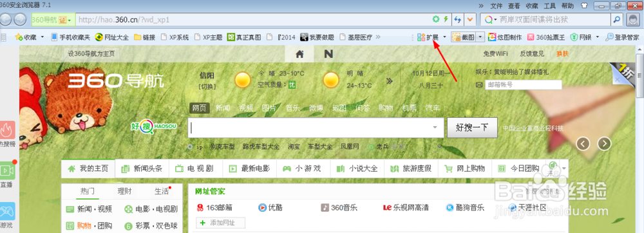Open the 炫图制作 extension

pyautogui.click(x=505, y=37)
